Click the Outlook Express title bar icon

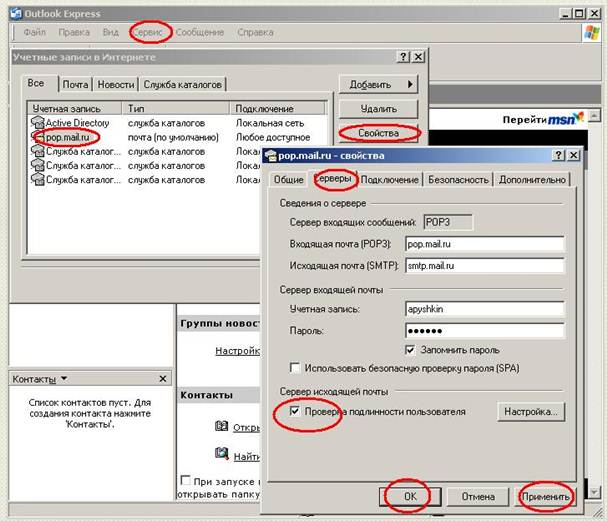pyautogui.click(x=16, y=14)
